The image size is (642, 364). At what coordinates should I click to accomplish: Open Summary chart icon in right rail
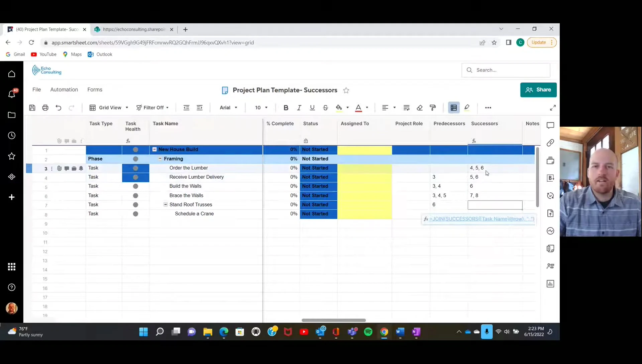click(550, 284)
